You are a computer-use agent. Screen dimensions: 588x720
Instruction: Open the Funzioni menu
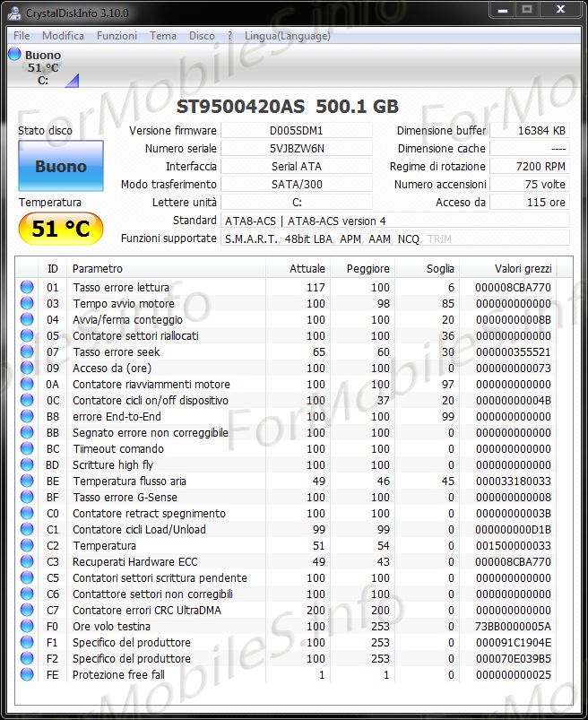(x=117, y=36)
